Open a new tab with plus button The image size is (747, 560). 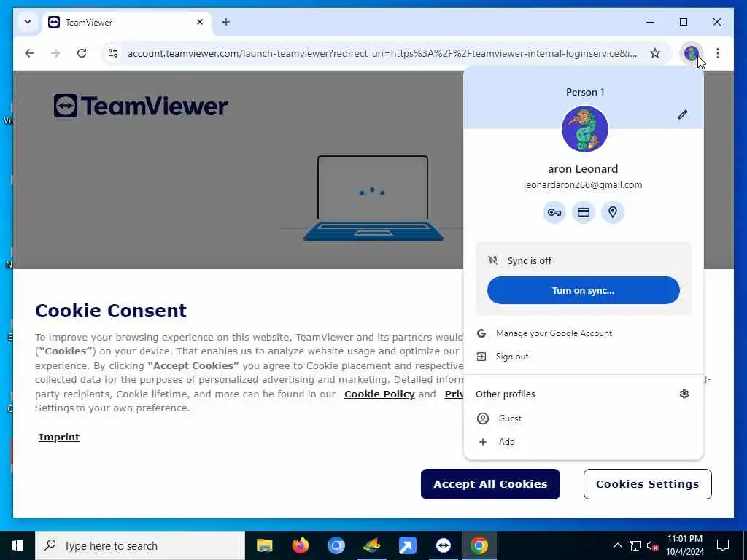pyautogui.click(x=226, y=22)
